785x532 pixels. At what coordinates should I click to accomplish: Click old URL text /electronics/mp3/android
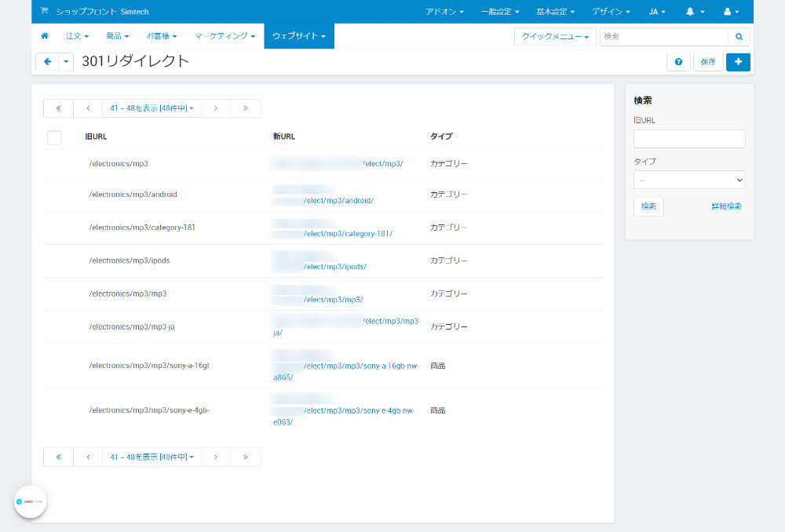133,194
